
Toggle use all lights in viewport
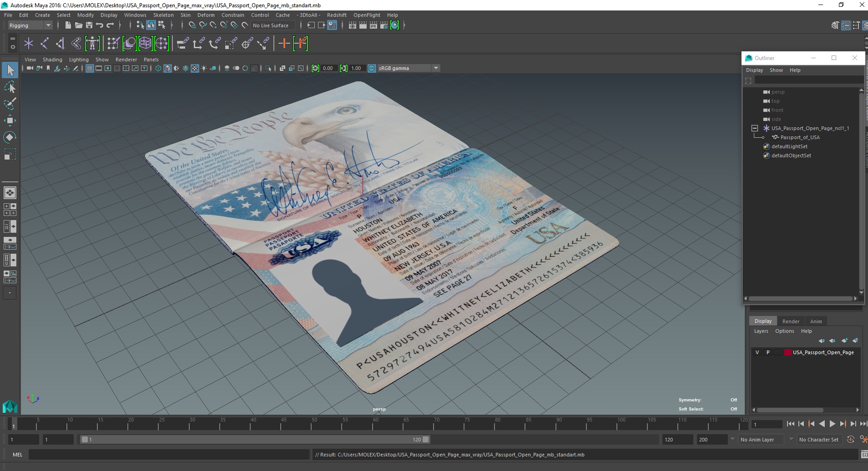[204, 68]
